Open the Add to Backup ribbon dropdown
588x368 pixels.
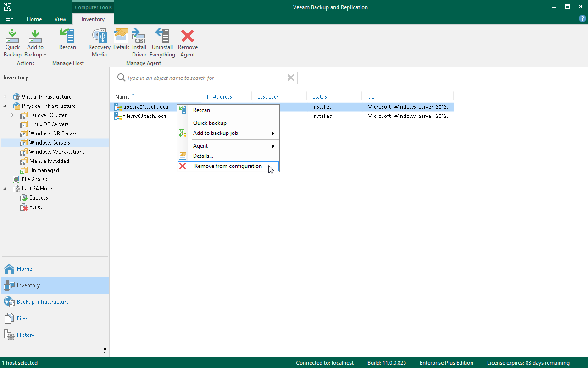click(35, 43)
